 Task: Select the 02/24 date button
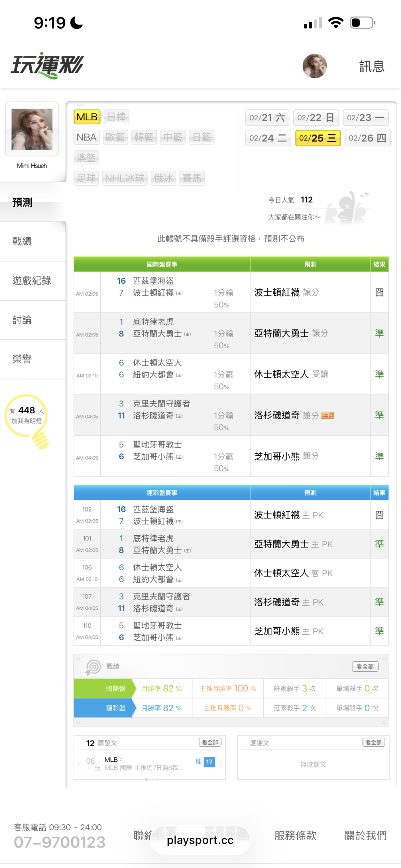268,138
